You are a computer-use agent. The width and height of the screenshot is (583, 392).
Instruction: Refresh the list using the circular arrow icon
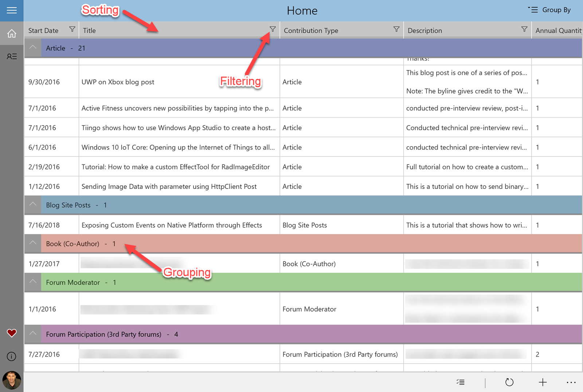[x=509, y=382]
